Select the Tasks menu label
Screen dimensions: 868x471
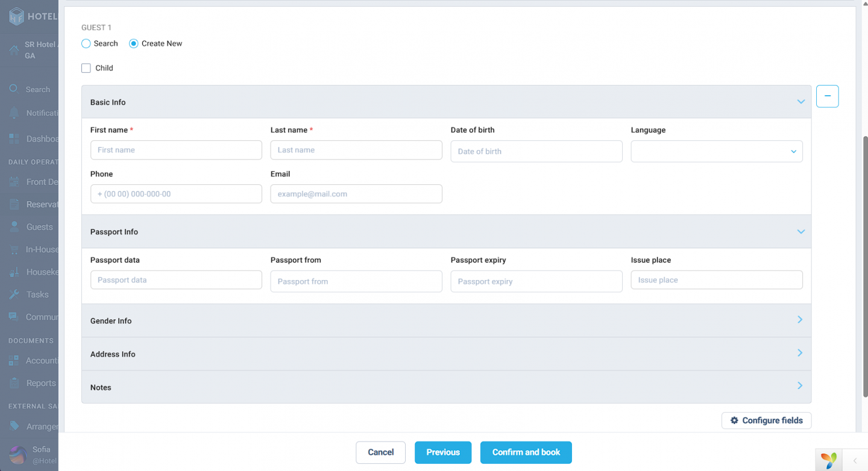[37, 295]
